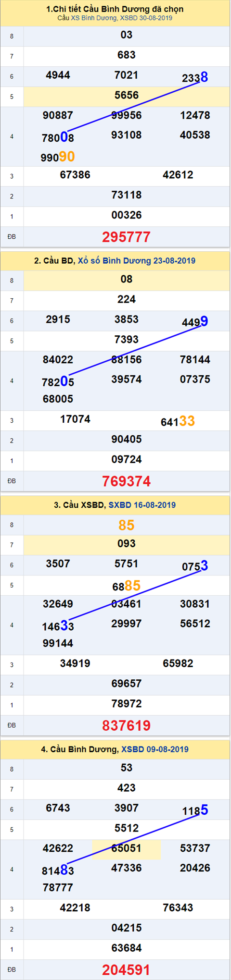Click number 09724
Image resolution: width=231 pixels, height=980 pixels.
(127, 460)
